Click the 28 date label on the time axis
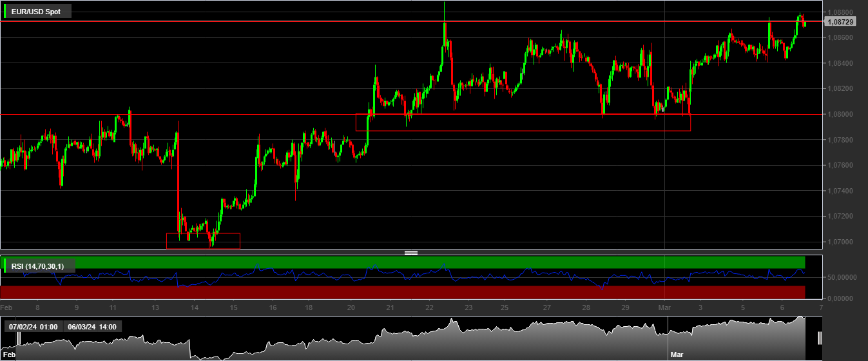 [x=586, y=307]
